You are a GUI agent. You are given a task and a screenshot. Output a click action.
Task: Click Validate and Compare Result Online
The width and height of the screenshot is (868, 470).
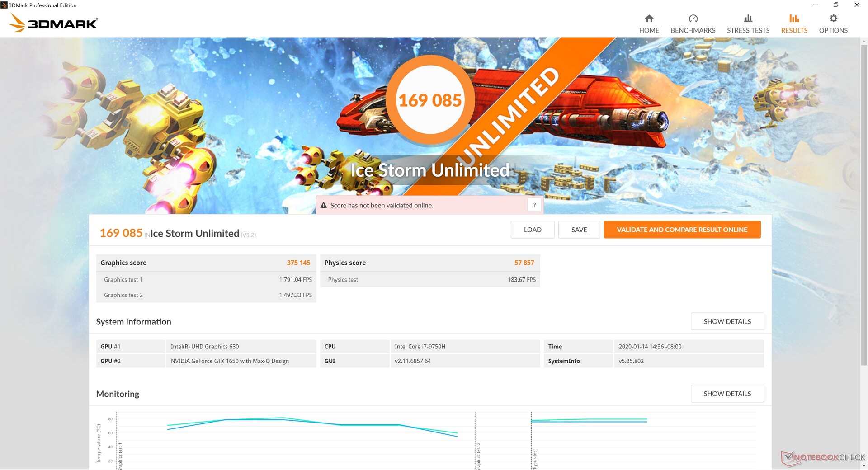point(682,230)
